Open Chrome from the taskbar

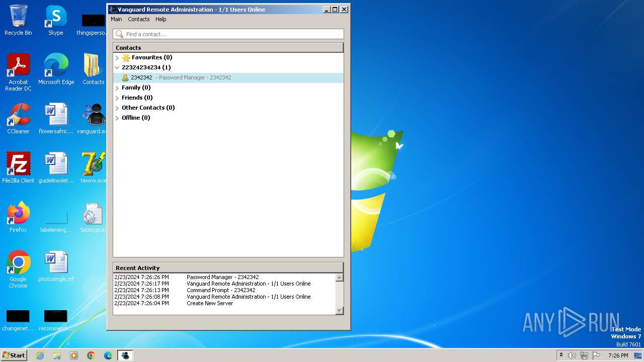click(91, 355)
